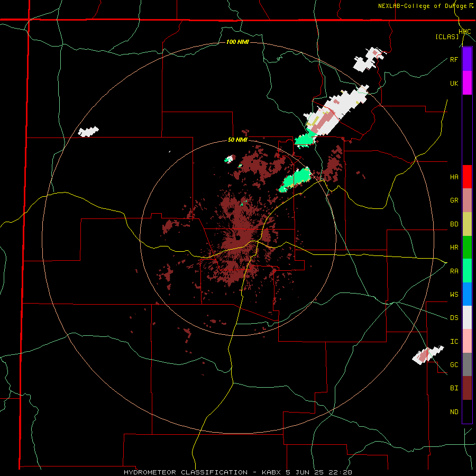Screen dimensions: 476x476
Task: Click the HA legend label
Action: tap(454, 177)
